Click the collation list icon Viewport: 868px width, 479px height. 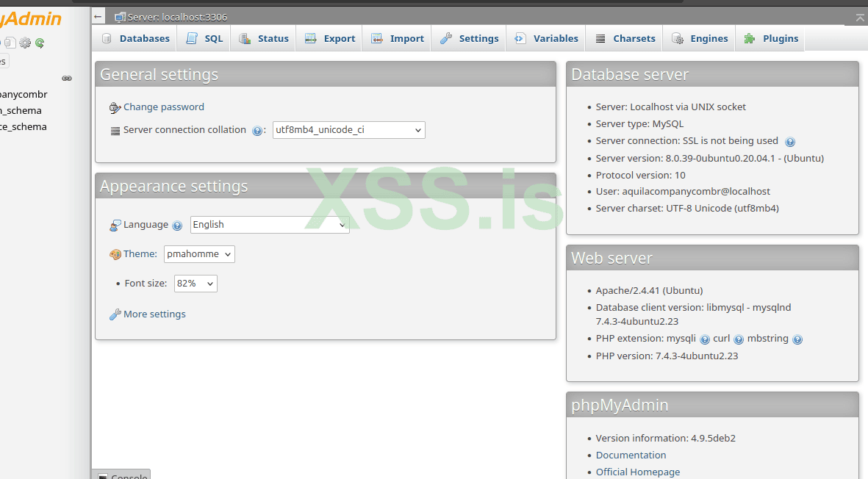click(115, 131)
